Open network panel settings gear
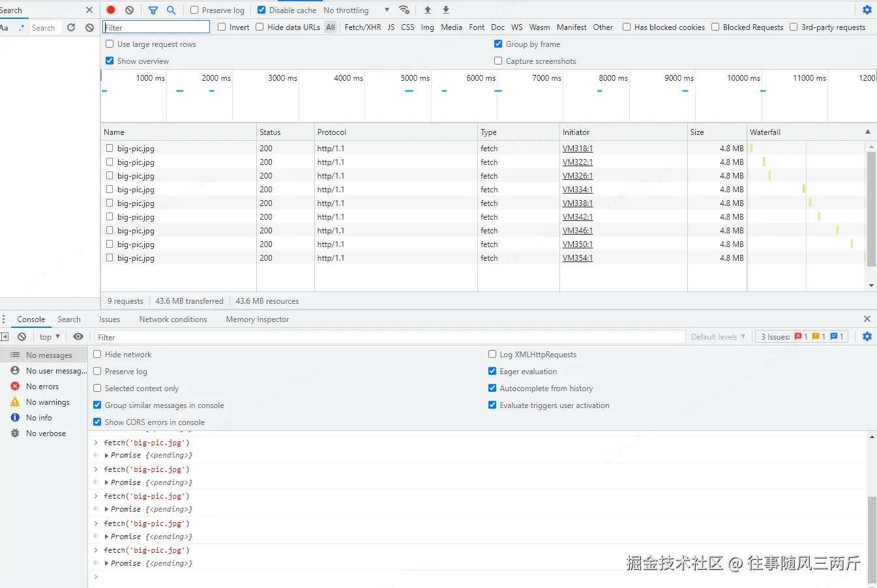Image resolution: width=877 pixels, height=588 pixels. click(x=867, y=10)
